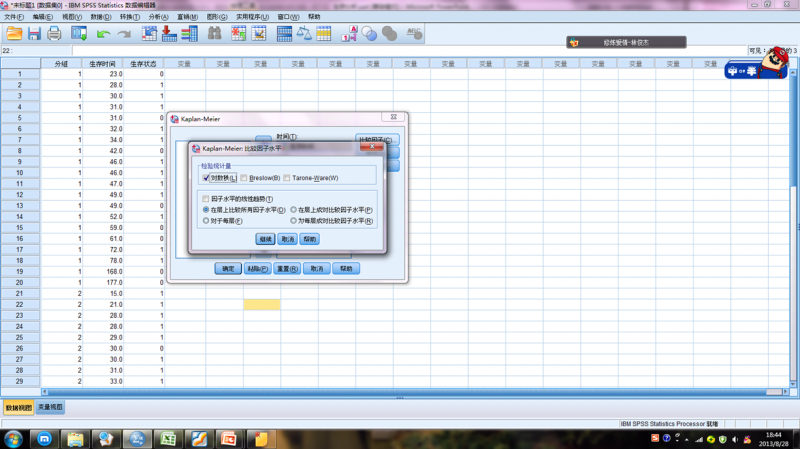Click the Split file toolbar icon
The image size is (800, 449).
click(x=284, y=34)
